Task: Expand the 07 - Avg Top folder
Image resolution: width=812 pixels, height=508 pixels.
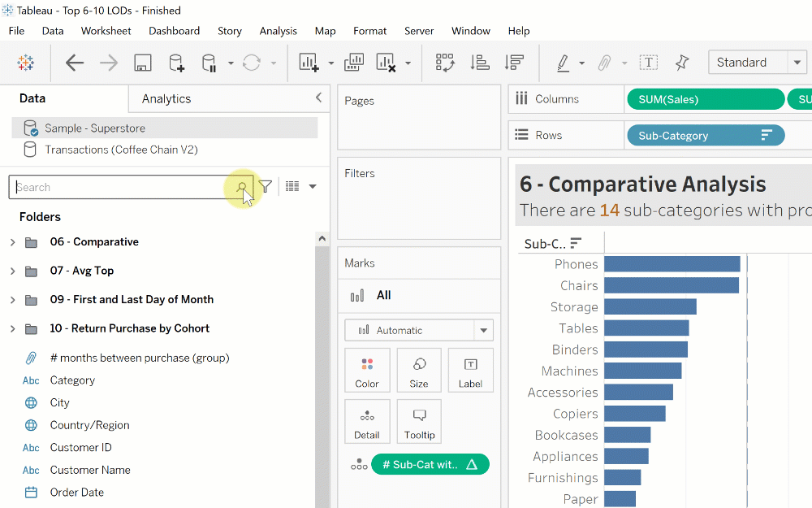Action: point(13,271)
